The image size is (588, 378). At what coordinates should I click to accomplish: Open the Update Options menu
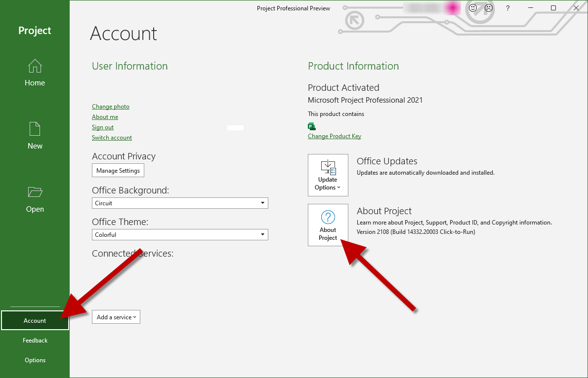coord(328,175)
